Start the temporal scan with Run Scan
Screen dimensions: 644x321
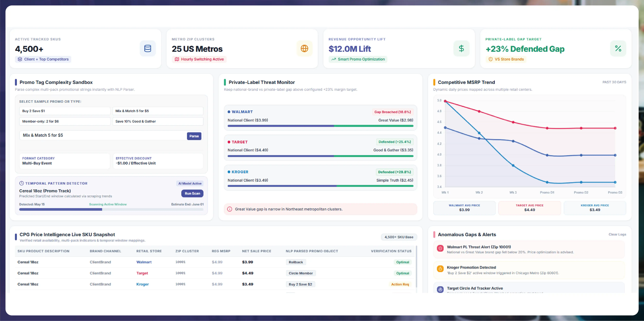[192, 193]
